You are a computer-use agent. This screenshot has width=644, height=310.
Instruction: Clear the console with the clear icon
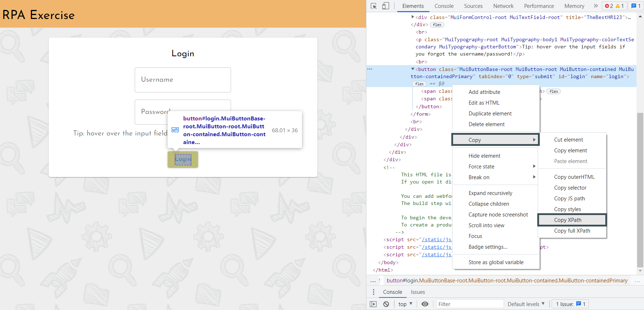[x=386, y=304]
